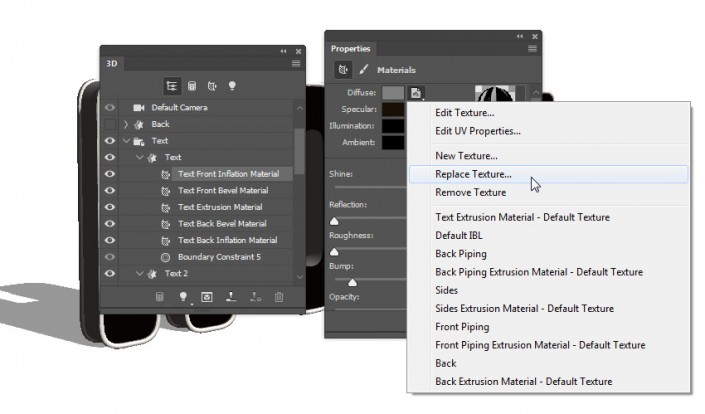Expand the Back mesh group
This screenshot has height=414, width=705.
tap(126, 124)
